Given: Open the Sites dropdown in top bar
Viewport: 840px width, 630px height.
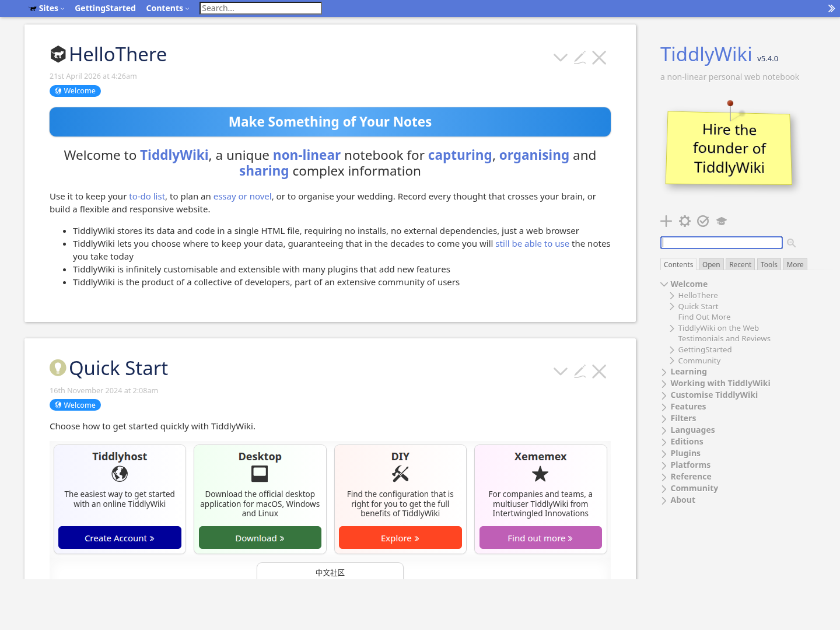Looking at the screenshot, I should point(47,8).
